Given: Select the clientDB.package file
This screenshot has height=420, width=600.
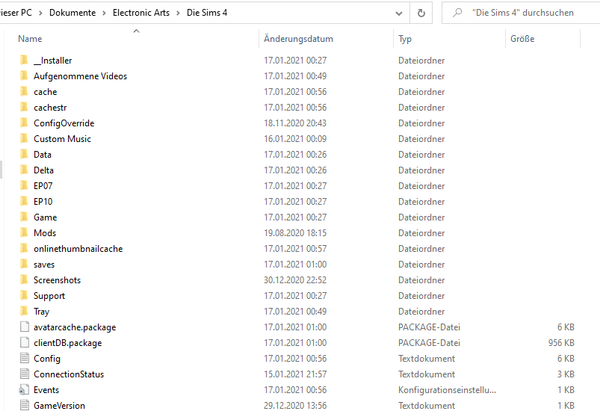Looking at the screenshot, I should pos(67,343).
